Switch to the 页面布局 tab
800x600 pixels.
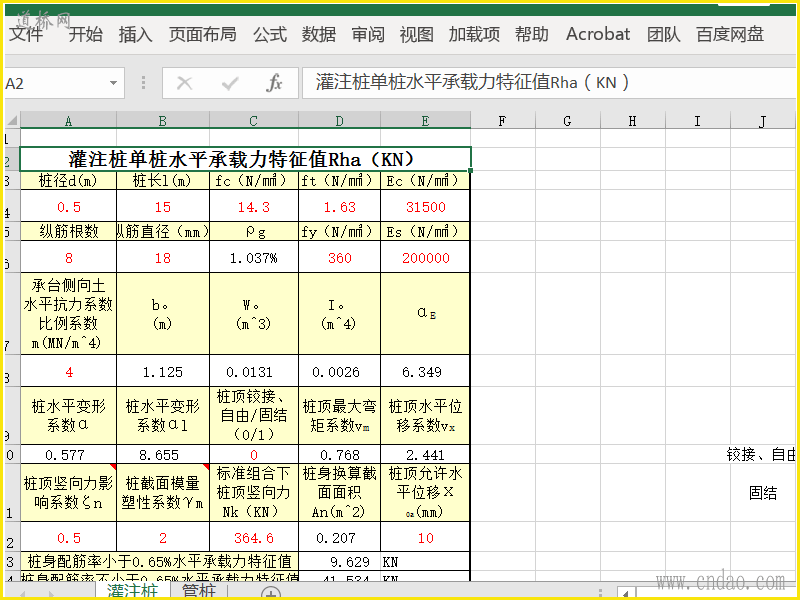[203, 34]
